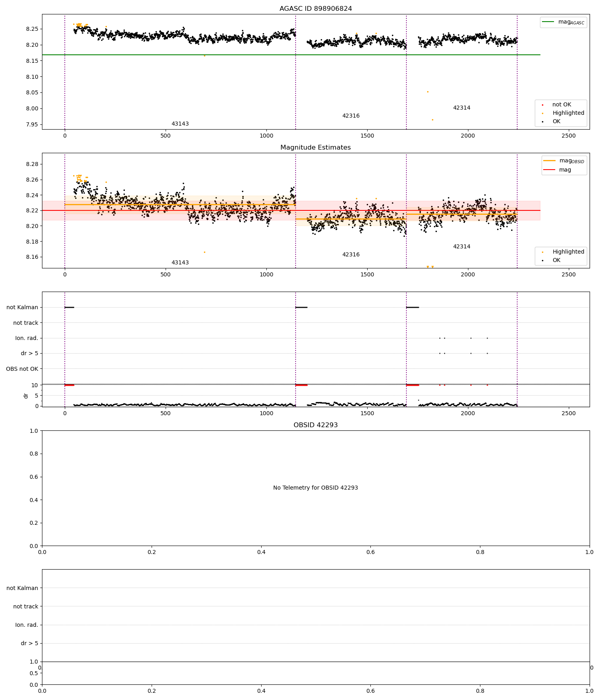Screen dimensions: 600x700
Task: Click the 42314 label in the top plot
Action: (462, 108)
